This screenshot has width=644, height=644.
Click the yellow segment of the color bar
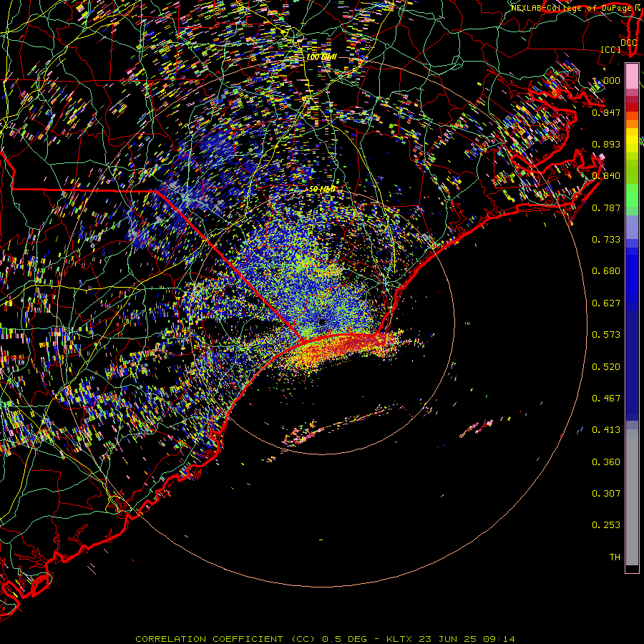632,141
